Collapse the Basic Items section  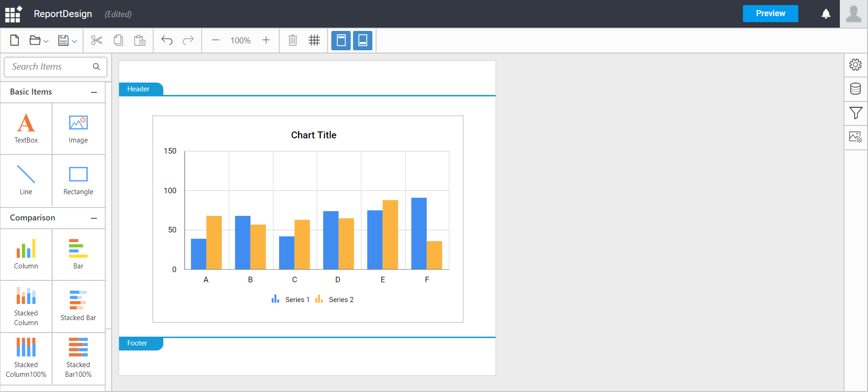(94, 92)
